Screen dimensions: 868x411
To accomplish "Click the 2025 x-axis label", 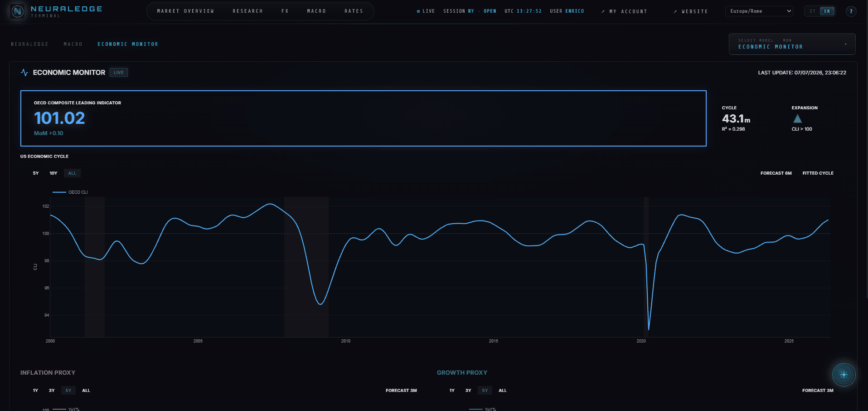I will [x=789, y=341].
